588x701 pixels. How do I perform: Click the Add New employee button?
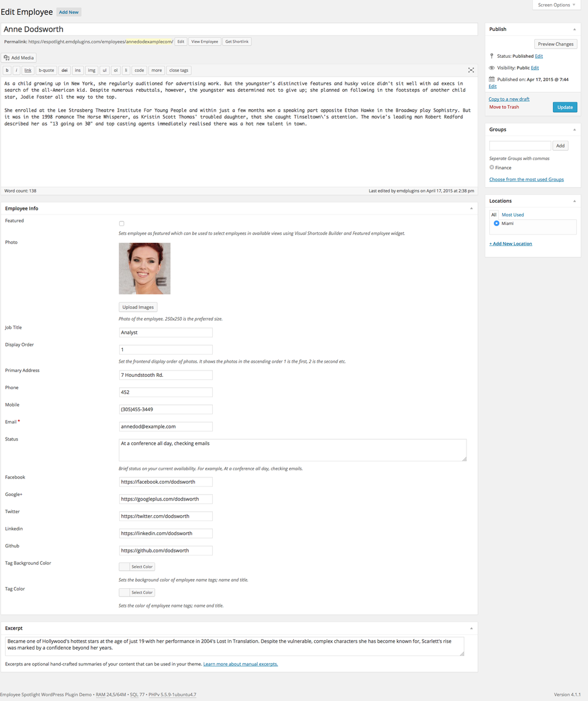click(69, 12)
